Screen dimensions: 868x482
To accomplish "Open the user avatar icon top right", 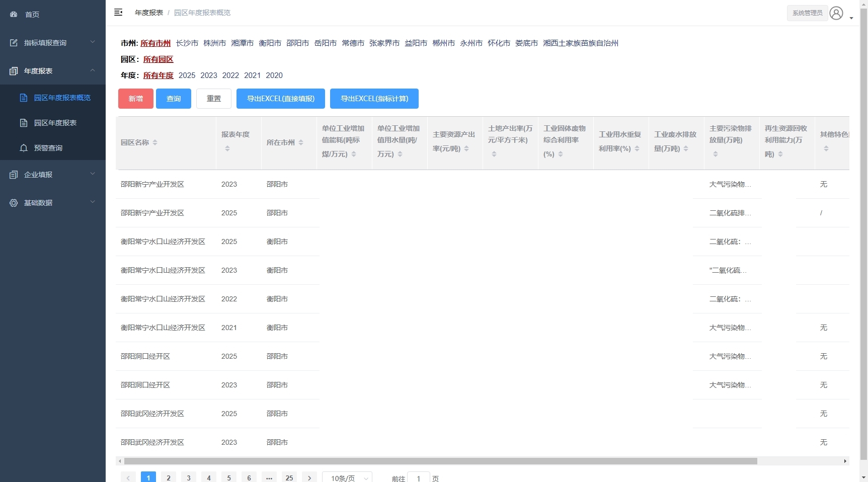I will point(835,13).
